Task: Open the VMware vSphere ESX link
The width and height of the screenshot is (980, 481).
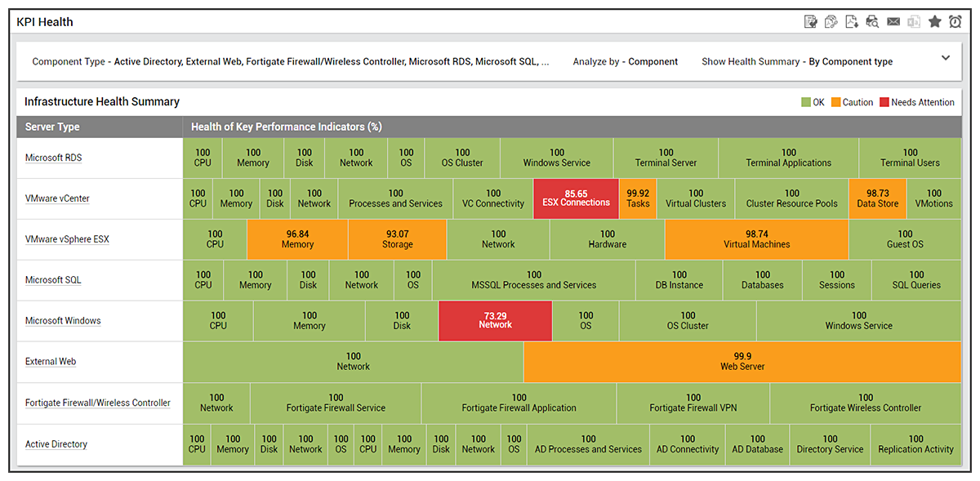Action: tap(67, 239)
